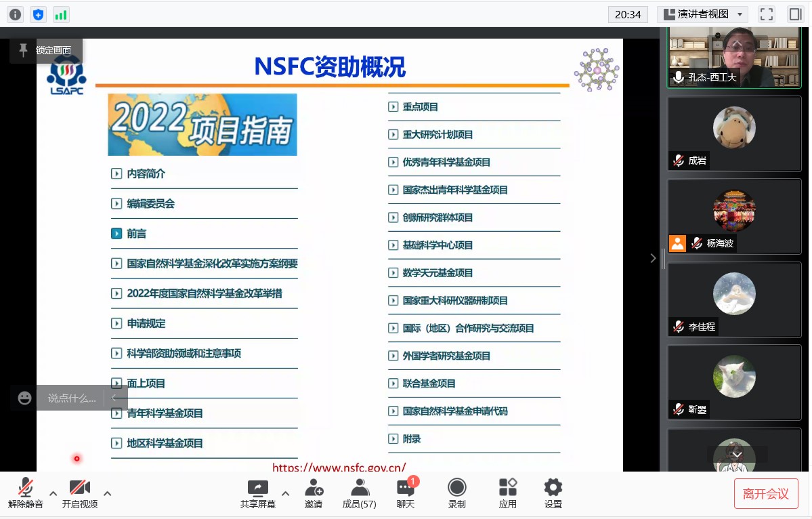The image size is (812, 519).
Task: Turn on the video camera
Action: pyautogui.click(x=80, y=493)
